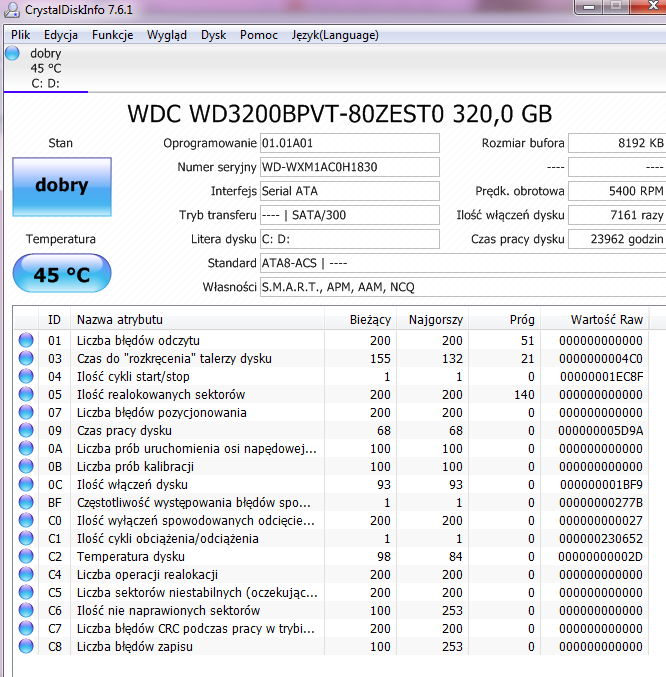Click status orb for attribute C2 Temperatura dysku
The height and width of the screenshot is (677, 666).
(x=26, y=557)
